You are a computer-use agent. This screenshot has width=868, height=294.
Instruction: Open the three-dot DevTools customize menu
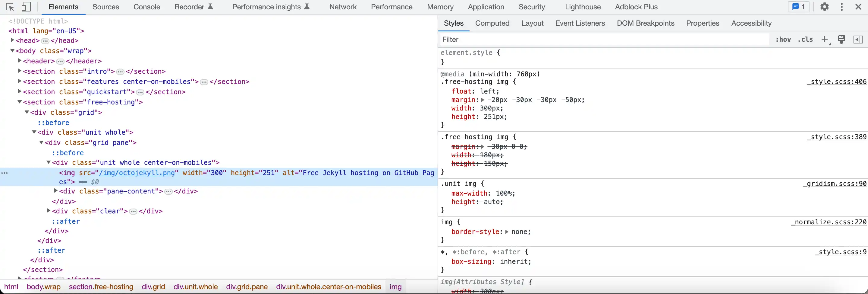[x=842, y=7]
